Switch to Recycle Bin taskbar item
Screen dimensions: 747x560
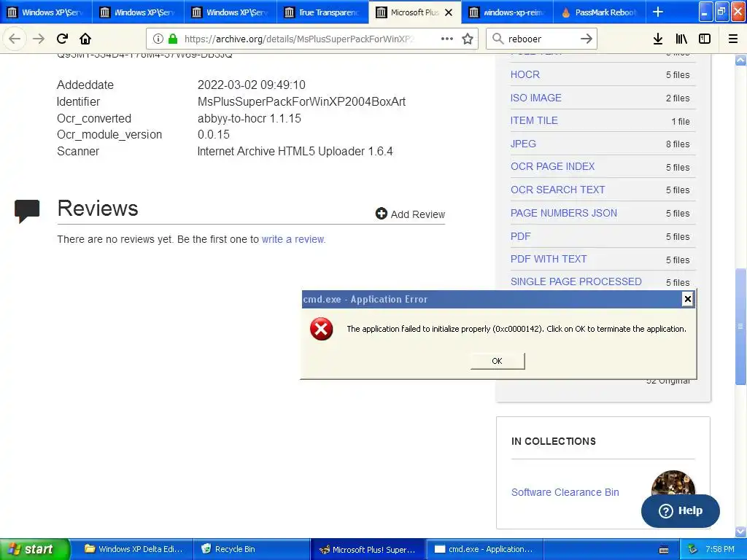pos(251,549)
